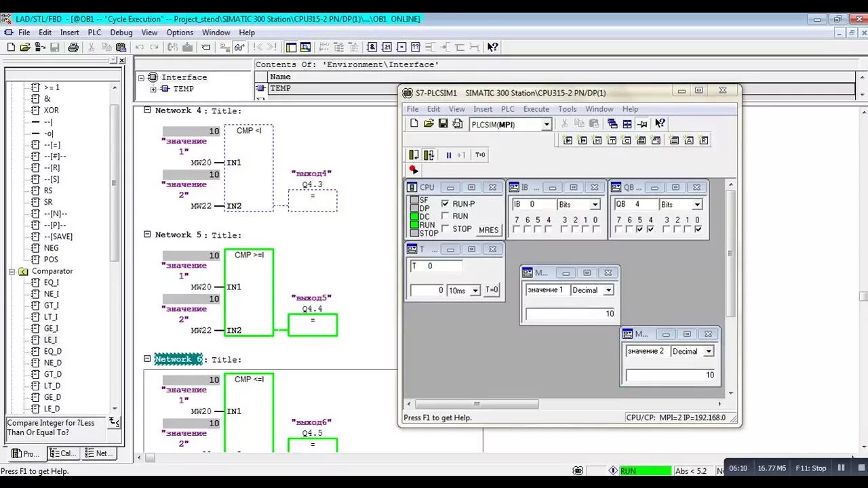Toggle bit 0 in IB 0 window
This screenshot has width=868, height=488.
click(x=595, y=229)
